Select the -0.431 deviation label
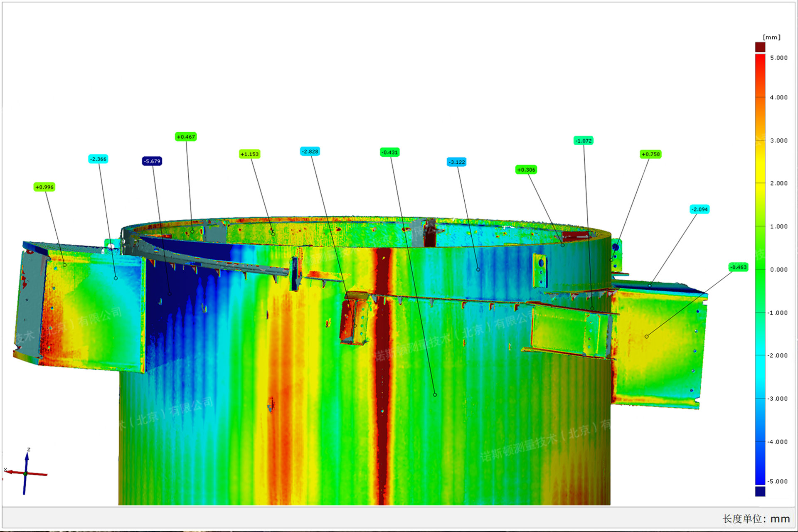Image resolution: width=798 pixels, height=532 pixels. click(390, 153)
